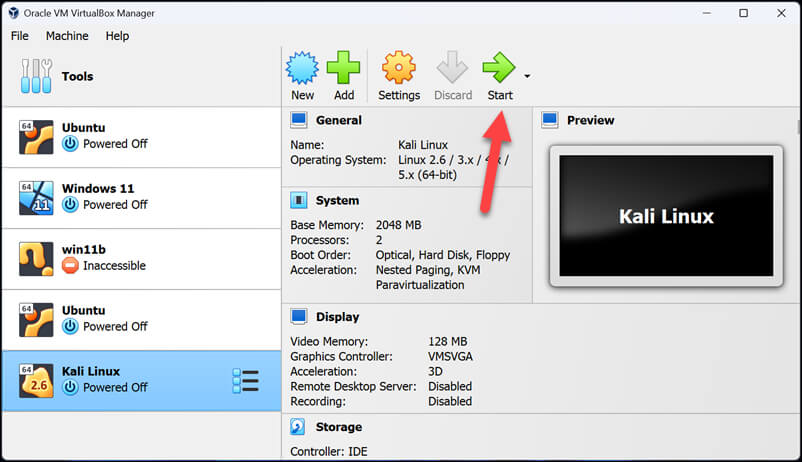Minimize the VirtualBox Manager window
The width and height of the screenshot is (802, 462).
click(x=707, y=13)
